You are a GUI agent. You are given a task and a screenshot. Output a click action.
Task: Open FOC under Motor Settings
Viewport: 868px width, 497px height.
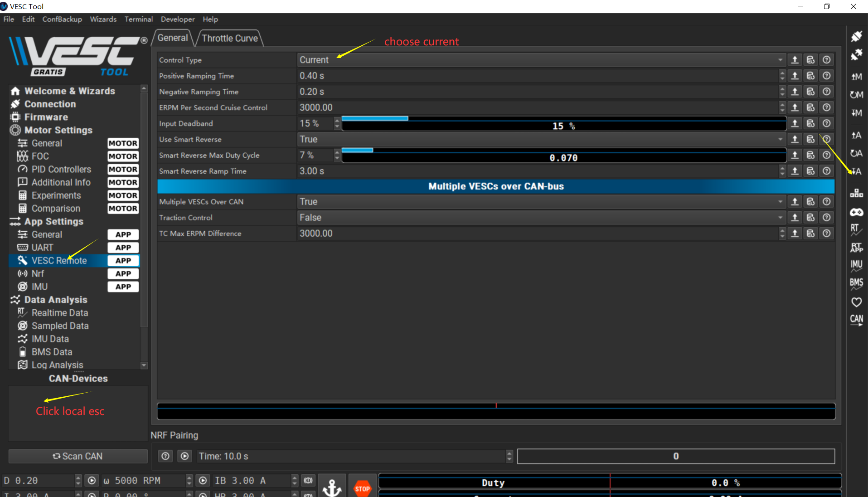[x=40, y=156]
